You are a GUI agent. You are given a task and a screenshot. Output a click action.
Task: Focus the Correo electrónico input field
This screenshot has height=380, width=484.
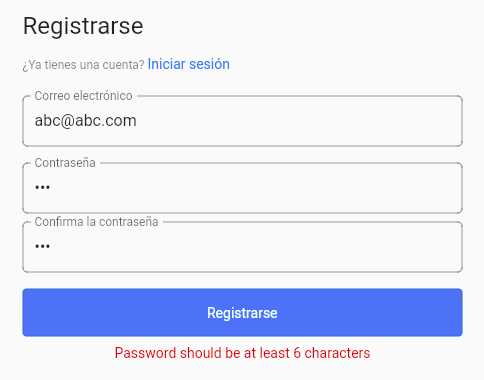(242, 121)
